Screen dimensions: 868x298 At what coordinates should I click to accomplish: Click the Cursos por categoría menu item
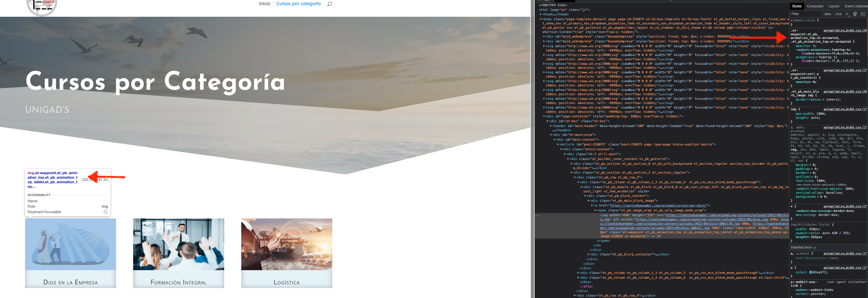tap(298, 4)
